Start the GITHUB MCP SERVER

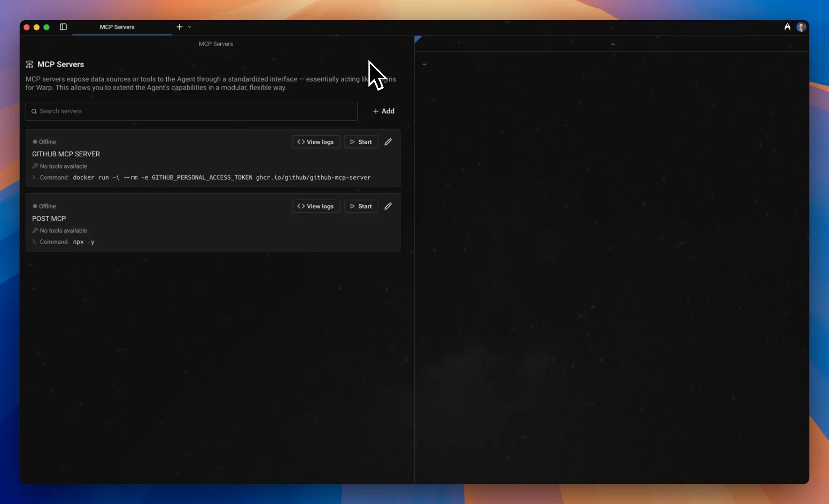pos(361,142)
